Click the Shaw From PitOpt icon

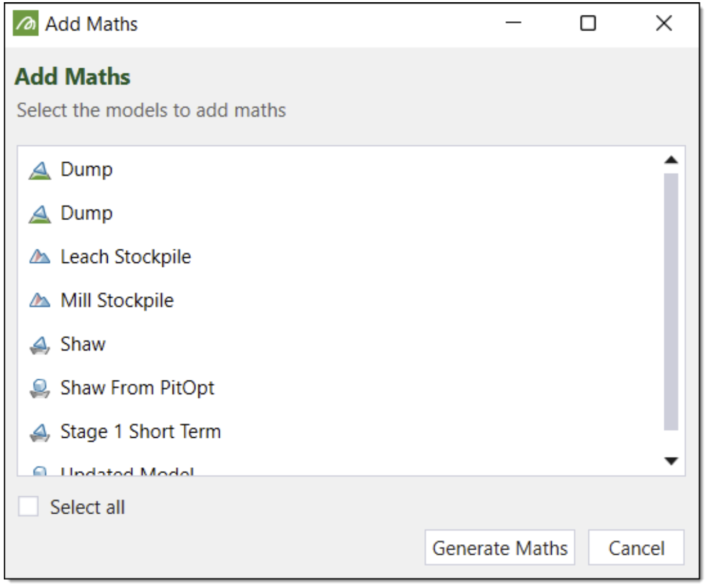(39, 389)
